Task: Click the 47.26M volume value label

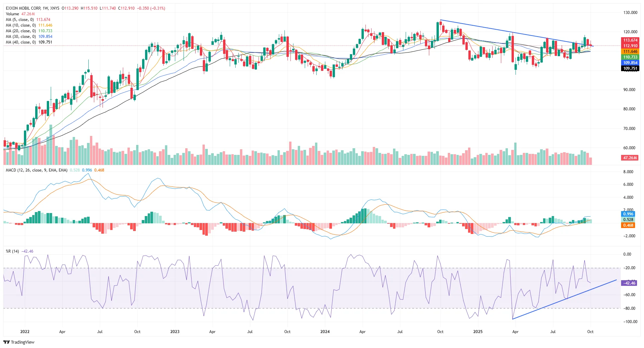Action: [x=629, y=157]
